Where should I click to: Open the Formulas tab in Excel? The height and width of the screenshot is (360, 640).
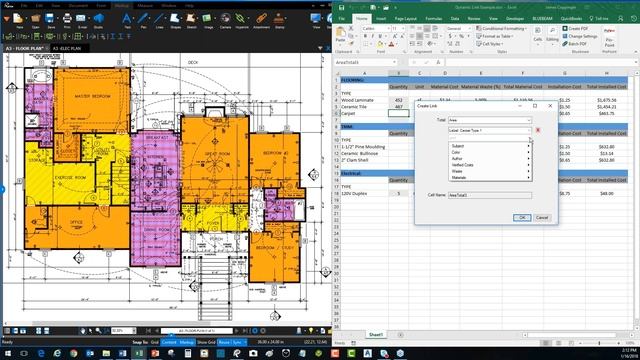tap(433, 18)
